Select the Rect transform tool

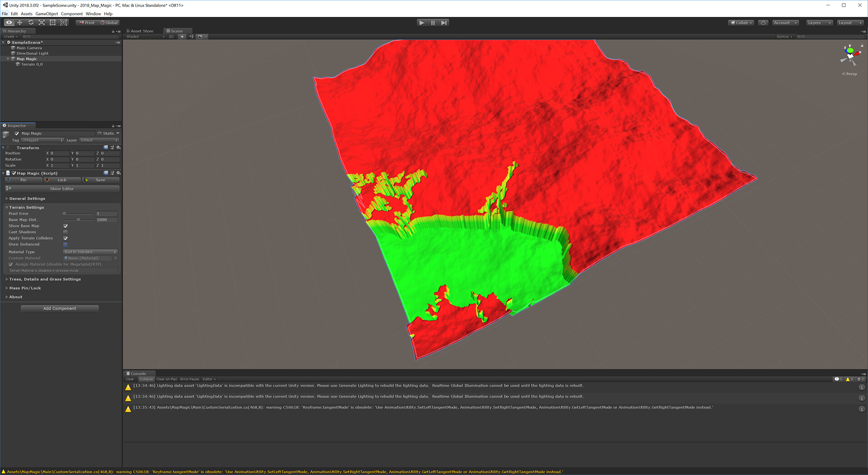pos(53,23)
